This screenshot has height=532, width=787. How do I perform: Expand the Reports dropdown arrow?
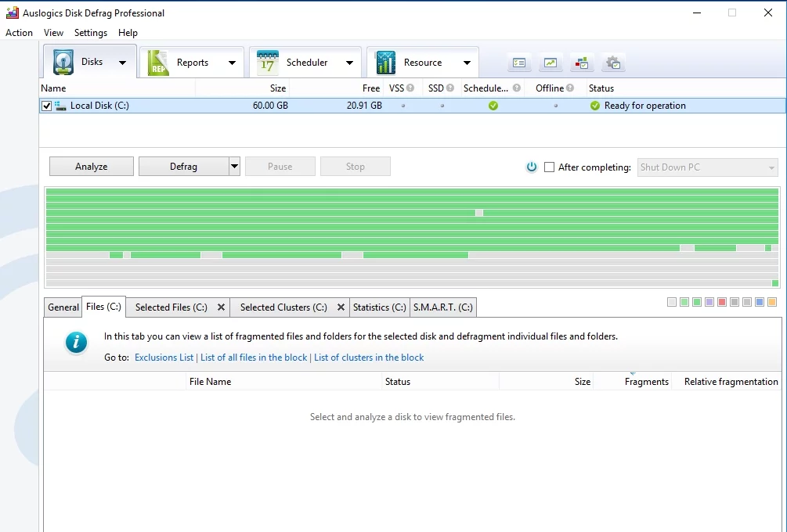232,63
